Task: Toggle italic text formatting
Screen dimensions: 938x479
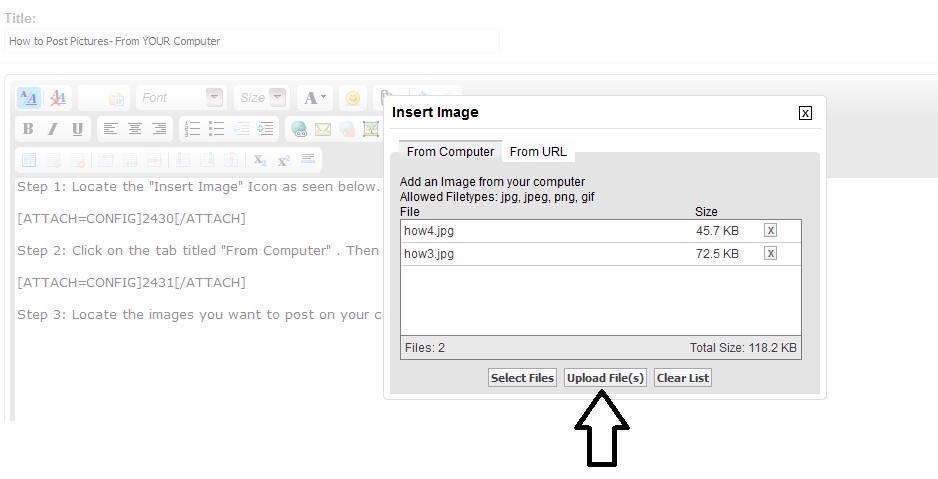Action: [52, 129]
